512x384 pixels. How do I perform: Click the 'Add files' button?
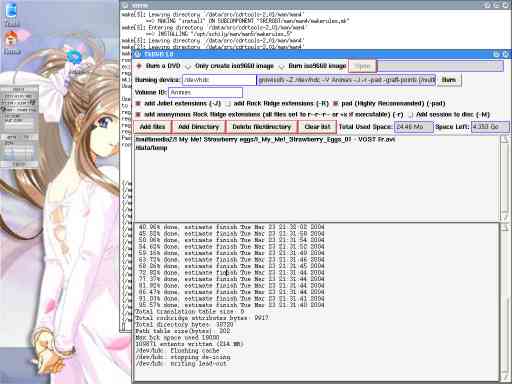tap(152, 127)
